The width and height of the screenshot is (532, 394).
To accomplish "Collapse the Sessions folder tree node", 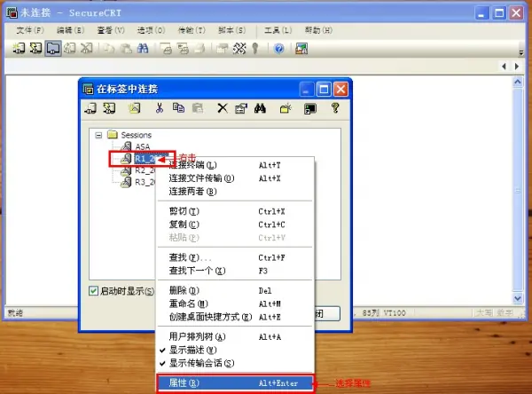I will coord(98,135).
